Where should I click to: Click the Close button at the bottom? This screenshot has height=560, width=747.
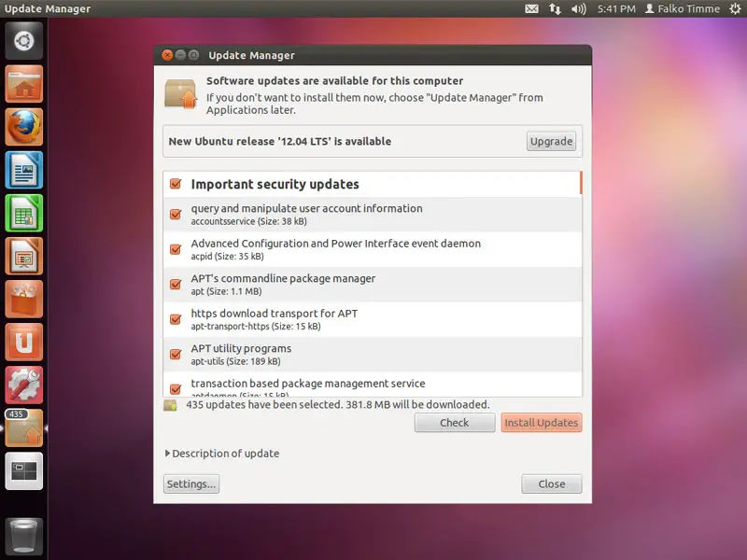point(552,483)
